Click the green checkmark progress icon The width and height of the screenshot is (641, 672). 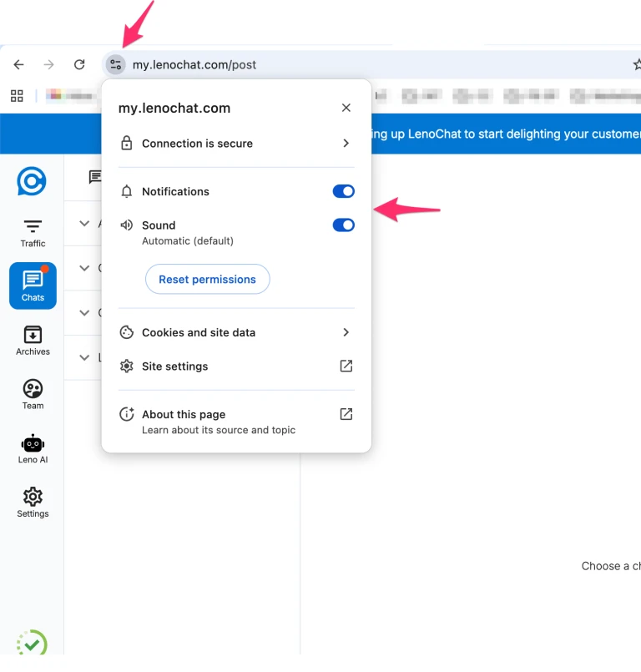(x=32, y=643)
